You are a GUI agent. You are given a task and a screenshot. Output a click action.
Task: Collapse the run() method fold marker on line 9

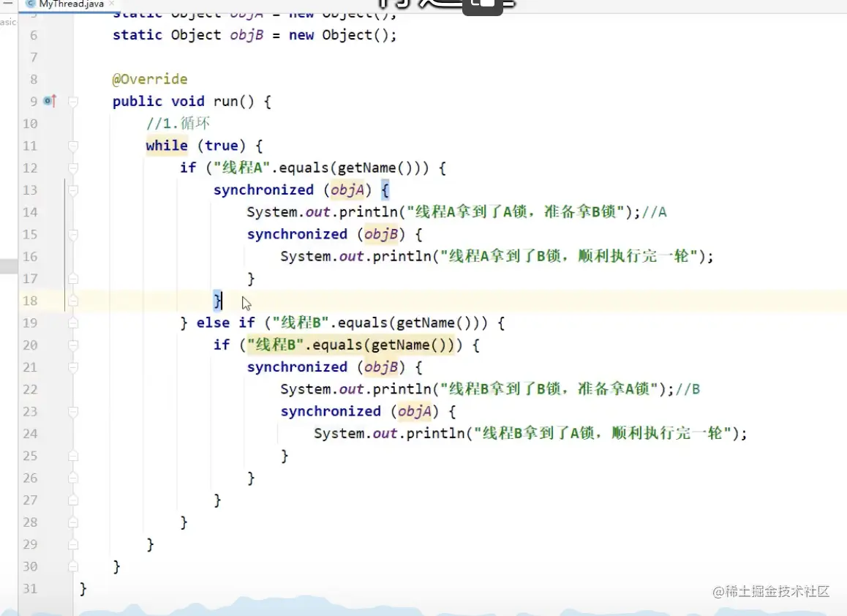click(73, 102)
